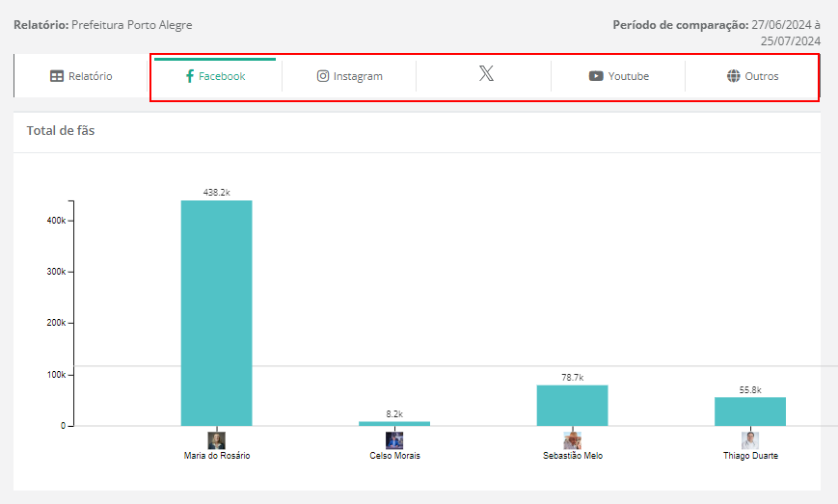The width and height of the screenshot is (838, 504).
Task: Click the Youtube play icon
Action: tap(596, 76)
